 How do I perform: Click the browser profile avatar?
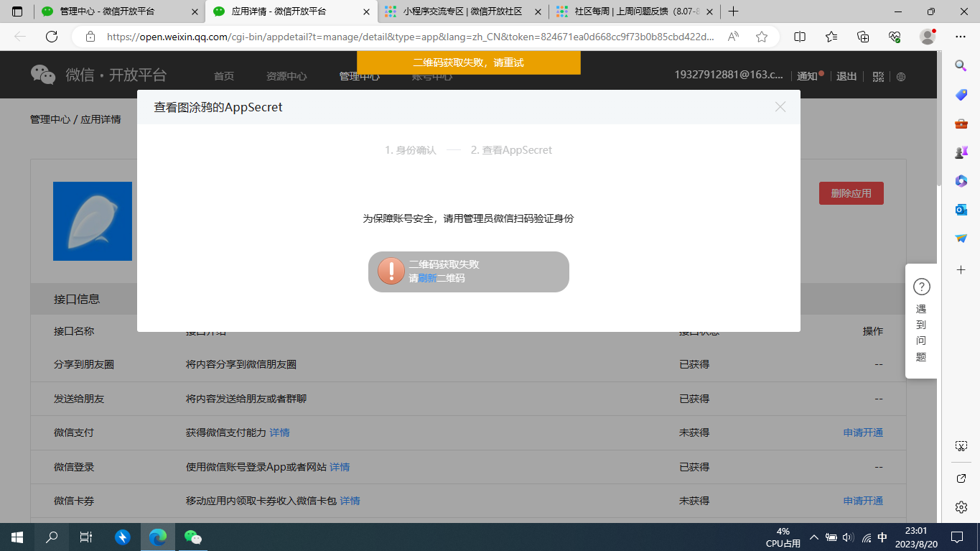coord(928,37)
